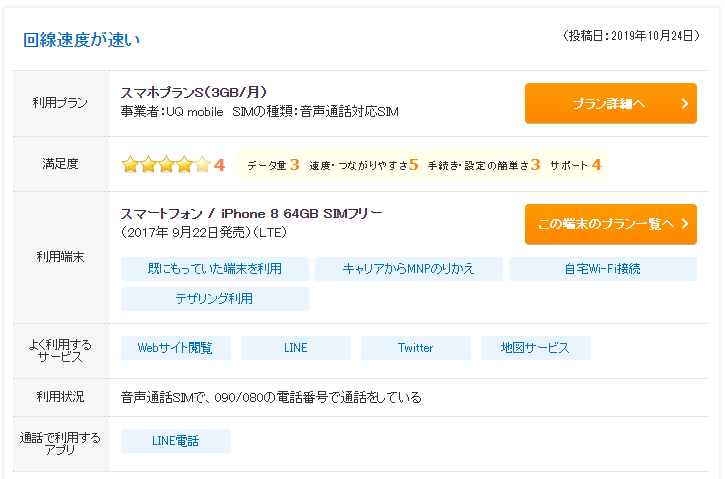Click the Twitter service tag
The width and height of the screenshot is (725, 479).
[x=416, y=348]
